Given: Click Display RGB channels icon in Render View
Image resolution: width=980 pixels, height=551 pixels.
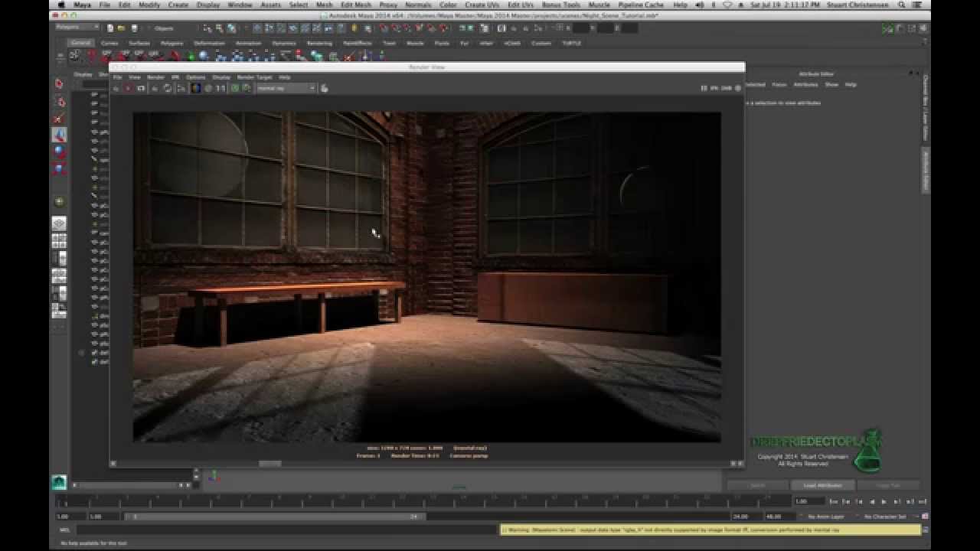Looking at the screenshot, I should [x=196, y=88].
